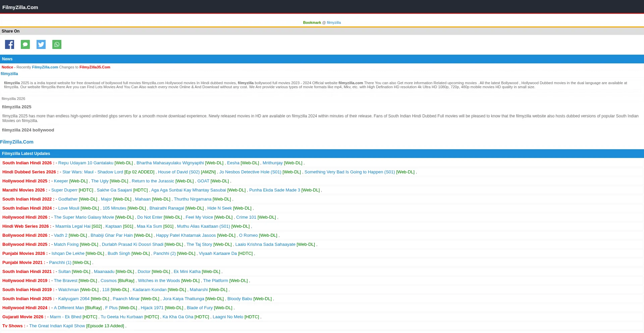Open A Different Man movie link

click(x=69, y=308)
